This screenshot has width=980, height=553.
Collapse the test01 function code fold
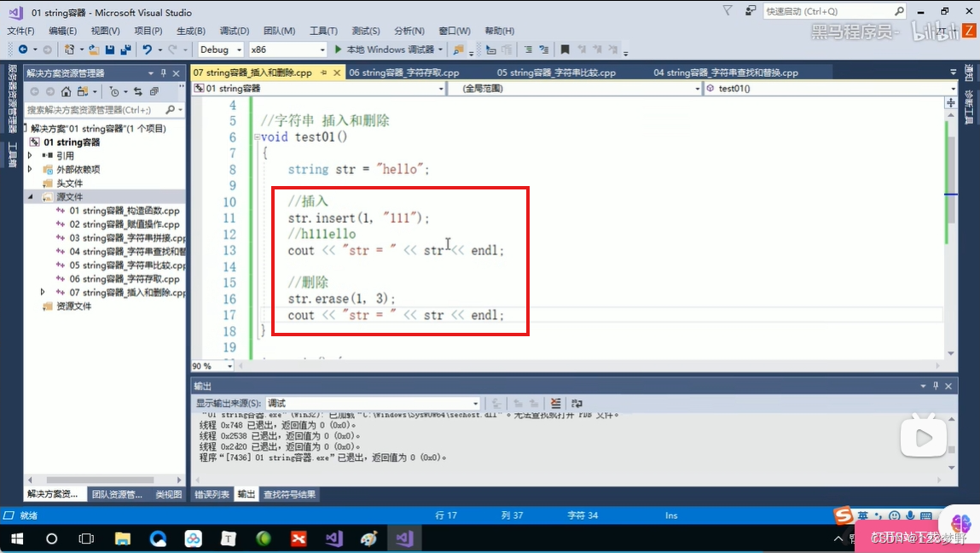click(257, 137)
